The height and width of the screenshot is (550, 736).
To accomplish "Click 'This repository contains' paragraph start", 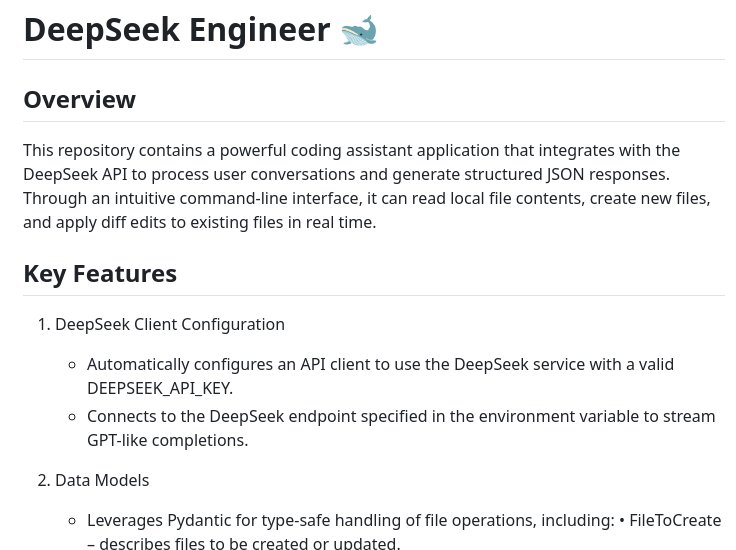I will [116, 150].
